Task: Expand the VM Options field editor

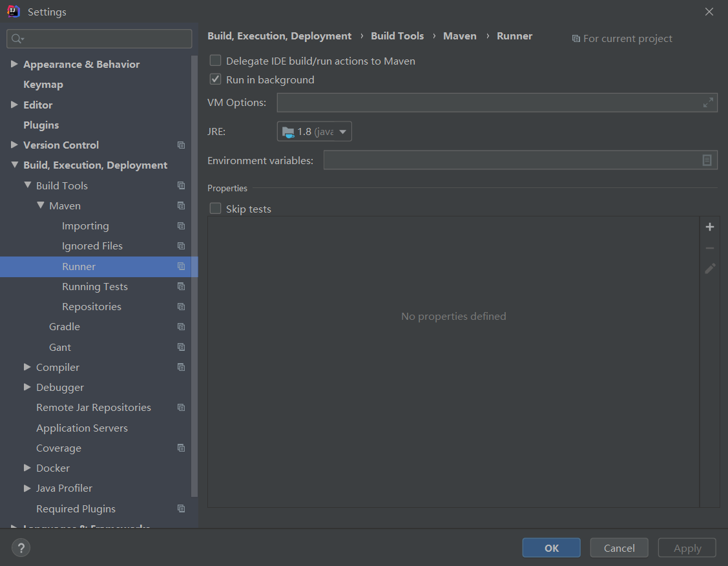Action: pyautogui.click(x=707, y=103)
